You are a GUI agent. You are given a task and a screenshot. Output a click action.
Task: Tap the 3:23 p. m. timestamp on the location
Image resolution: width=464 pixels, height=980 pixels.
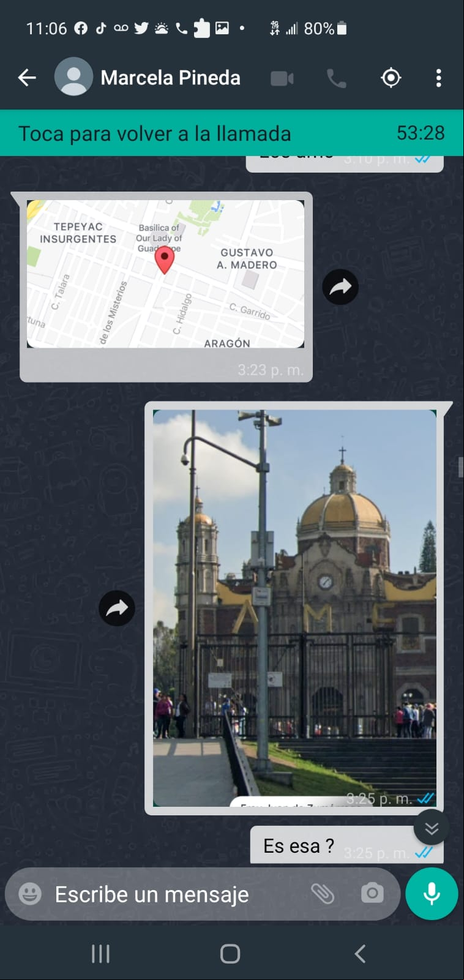[x=271, y=370]
